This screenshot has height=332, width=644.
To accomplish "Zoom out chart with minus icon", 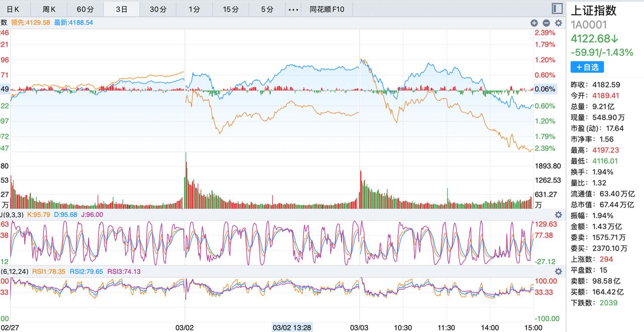I will pos(546,23).
